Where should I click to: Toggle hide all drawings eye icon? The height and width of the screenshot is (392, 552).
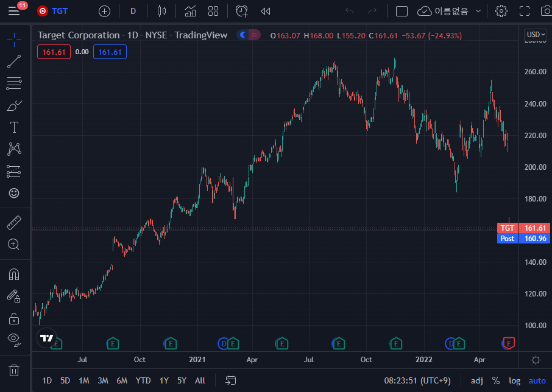[14, 340]
